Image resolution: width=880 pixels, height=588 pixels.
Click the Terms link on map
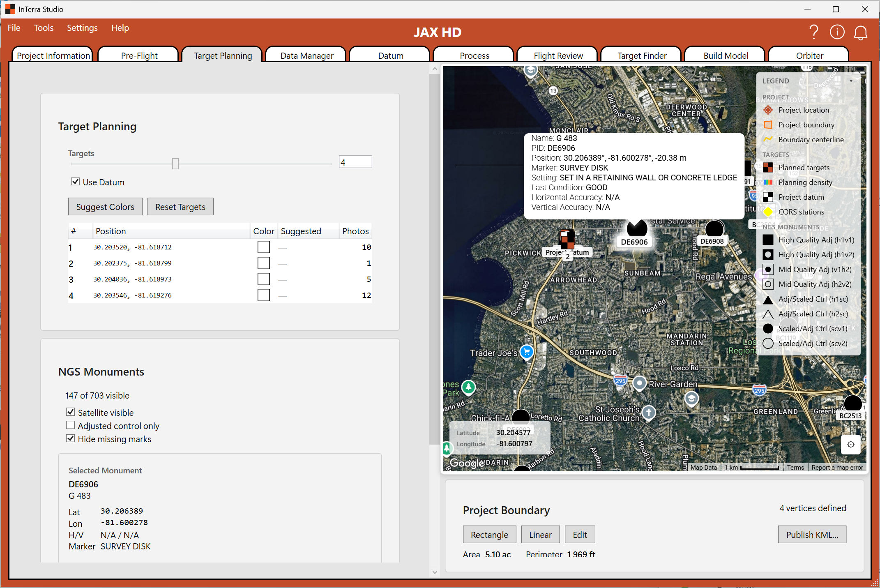click(x=795, y=467)
